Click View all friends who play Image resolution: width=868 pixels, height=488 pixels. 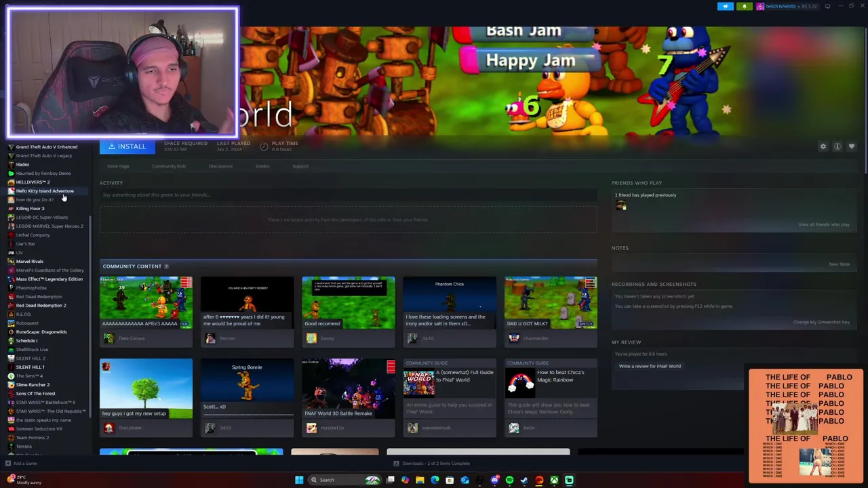[x=824, y=224]
